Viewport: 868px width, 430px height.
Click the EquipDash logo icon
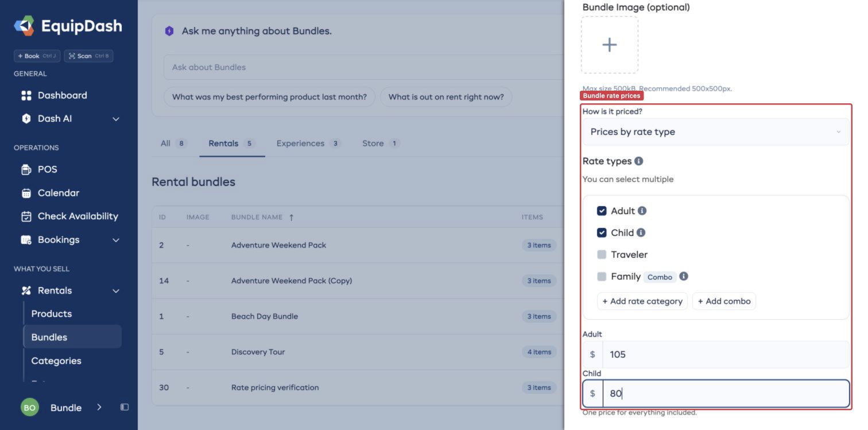(24, 26)
